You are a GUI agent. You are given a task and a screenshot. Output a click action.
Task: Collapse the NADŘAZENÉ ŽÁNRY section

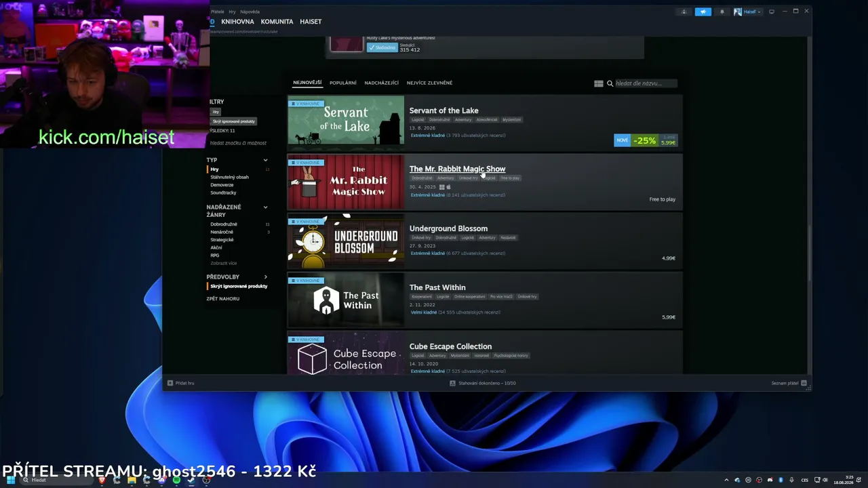click(x=265, y=207)
